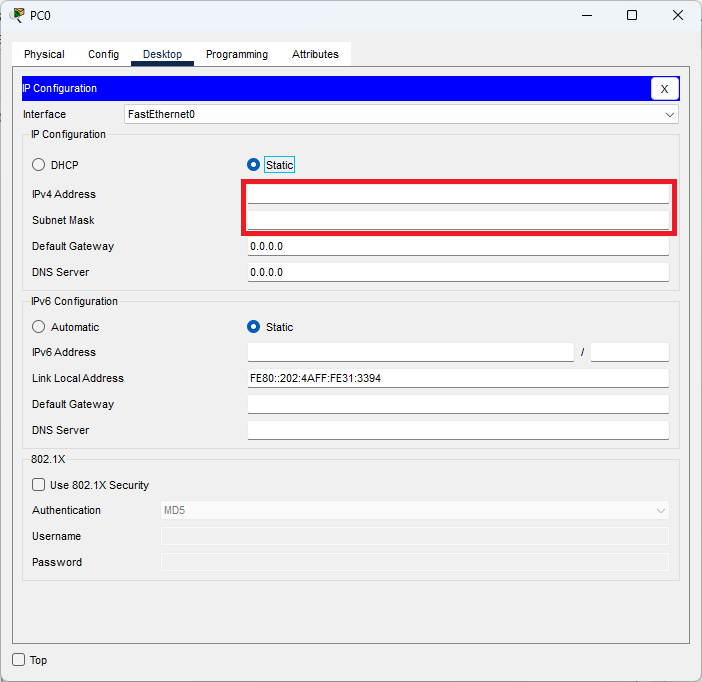Open the FastEthernet0 interface dropdown
The image size is (702, 682).
[x=401, y=114]
